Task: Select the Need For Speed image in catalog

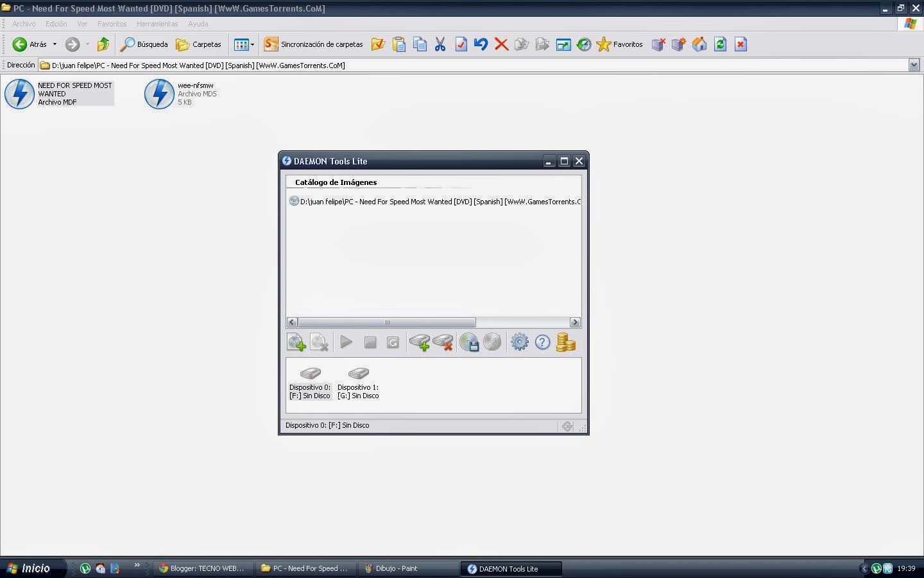Action: pyautogui.click(x=436, y=202)
